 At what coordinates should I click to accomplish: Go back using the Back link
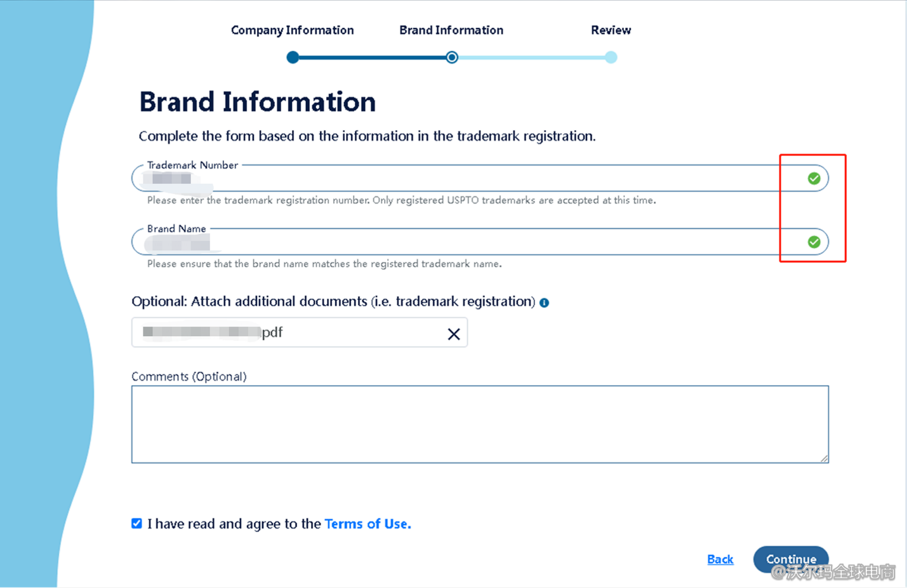coord(720,559)
